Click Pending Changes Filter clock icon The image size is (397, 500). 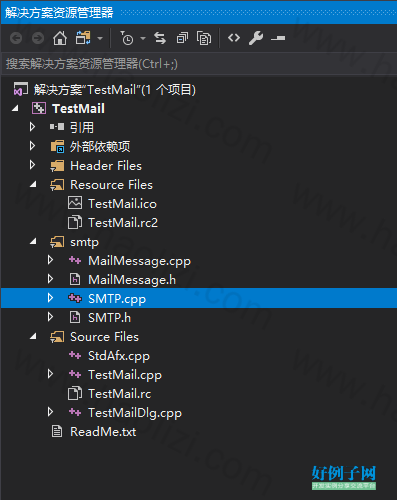click(127, 38)
